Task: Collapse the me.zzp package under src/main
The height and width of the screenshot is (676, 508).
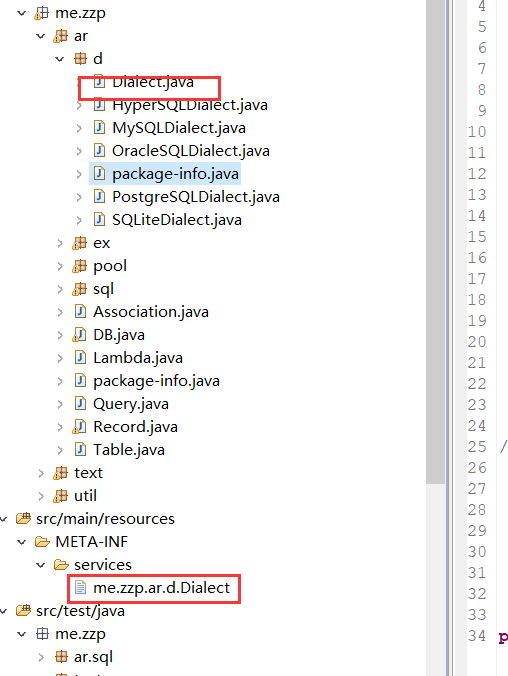Action: point(22,13)
